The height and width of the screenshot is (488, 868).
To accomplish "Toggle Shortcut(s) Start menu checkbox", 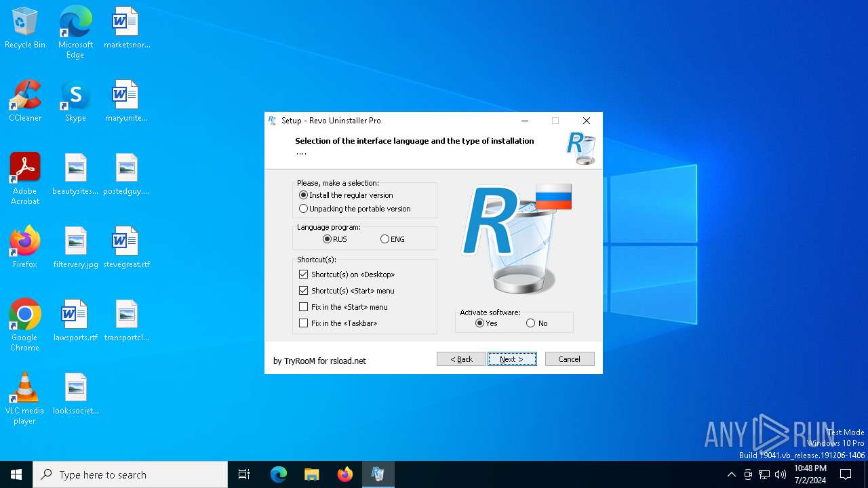I will click(347, 291).
